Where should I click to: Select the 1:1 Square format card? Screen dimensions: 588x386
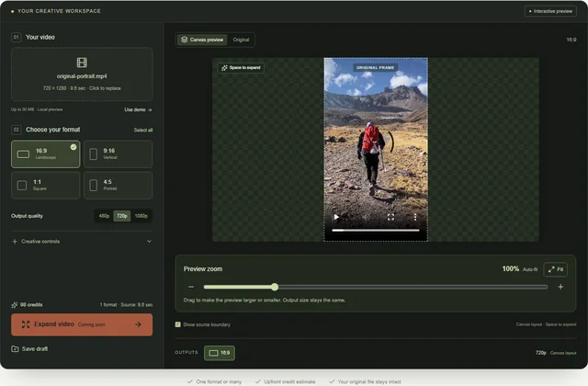click(x=45, y=186)
